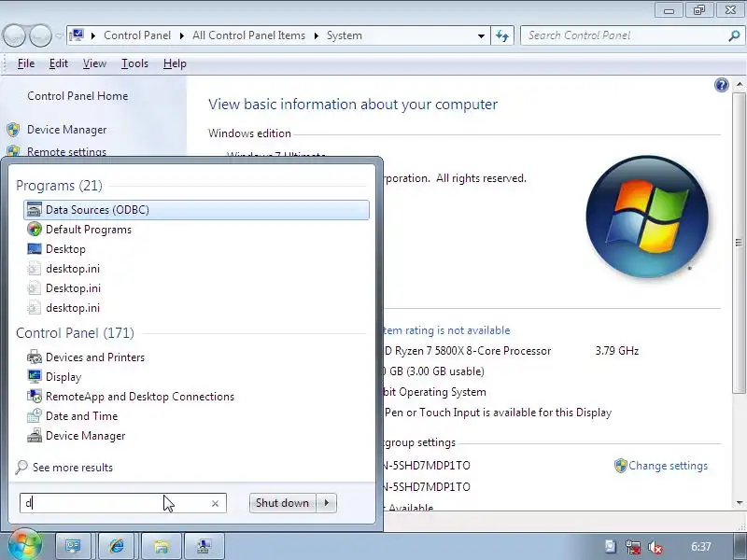Click Change settings link
The image size is (747, 560).
[x=668, y=466]
